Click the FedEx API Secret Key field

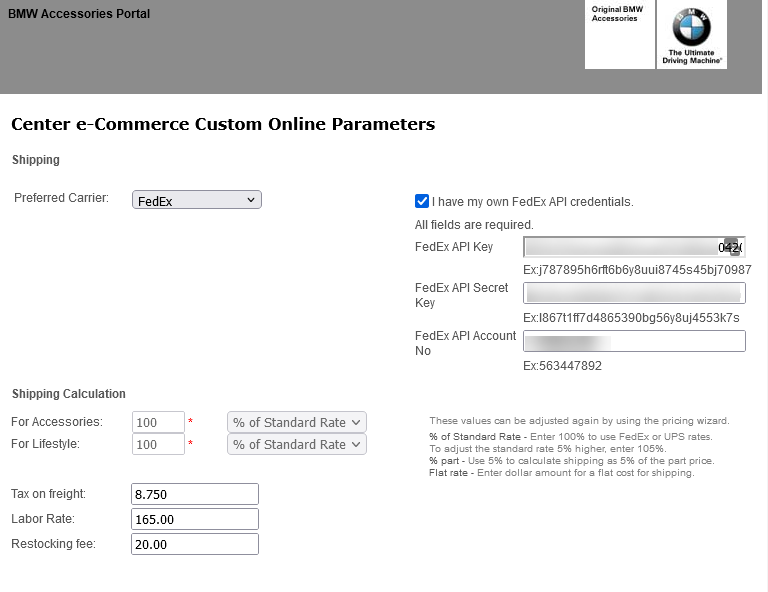point(634,293)
